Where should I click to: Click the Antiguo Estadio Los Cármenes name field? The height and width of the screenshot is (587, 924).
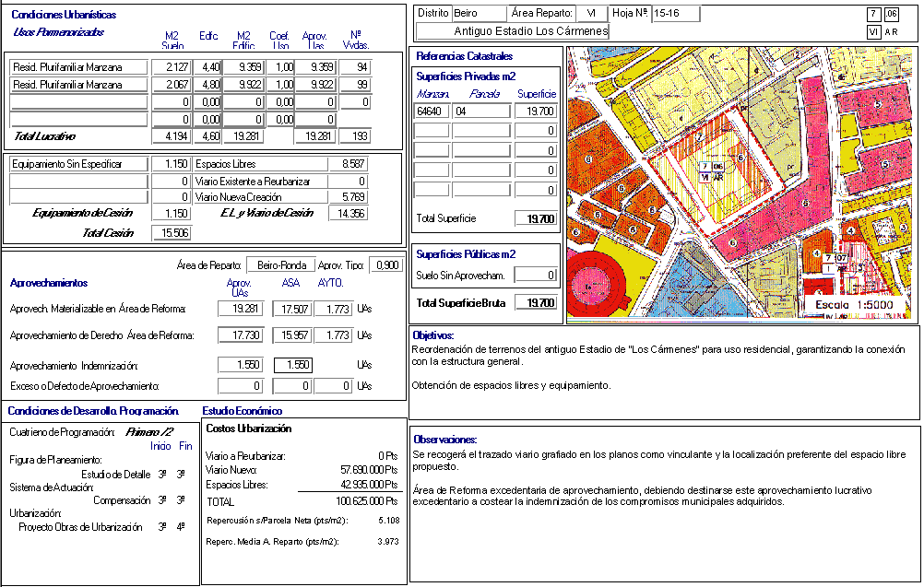tap(513, 31)
